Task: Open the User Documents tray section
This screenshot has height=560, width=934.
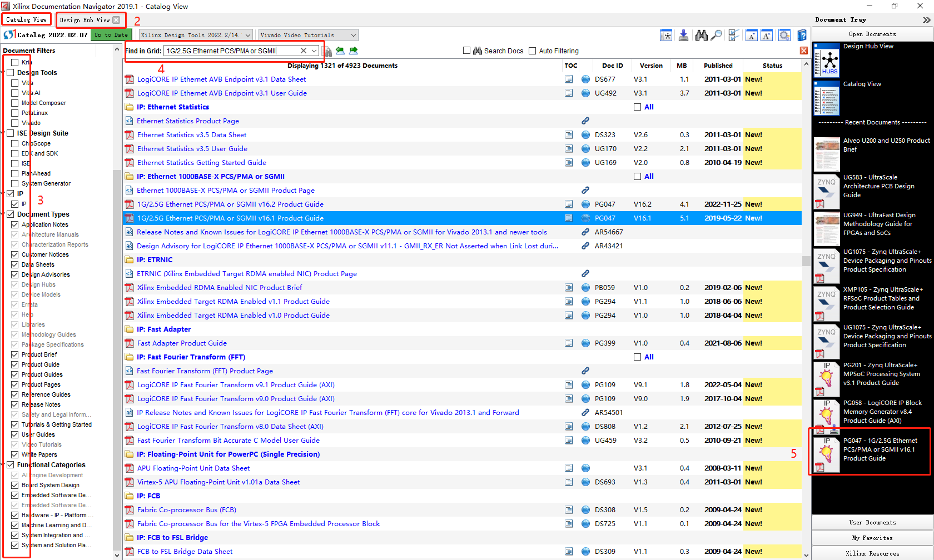Action: [872, 523]
